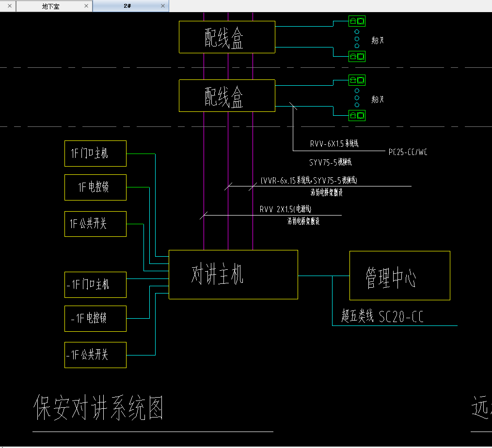This screenshot has width=492, height=448.
Task: Click the 超五类线 SC20-CC annotation
Action: [382, 316]
